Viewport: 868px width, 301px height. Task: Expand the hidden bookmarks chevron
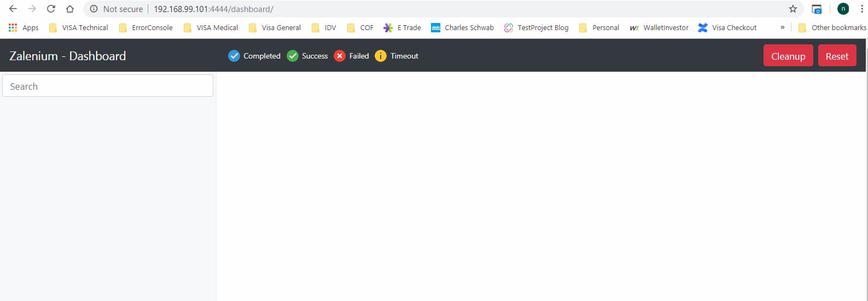click(x=783, y=27)
